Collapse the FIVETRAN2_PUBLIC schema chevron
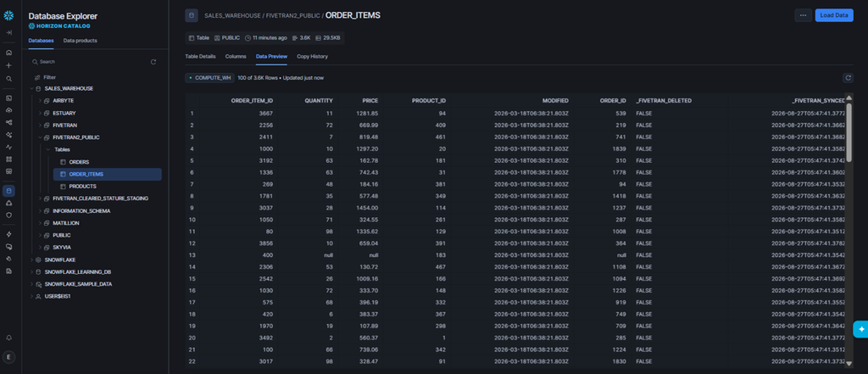The width and height of the screenshot is (868, 374). [x=40, y=137]
